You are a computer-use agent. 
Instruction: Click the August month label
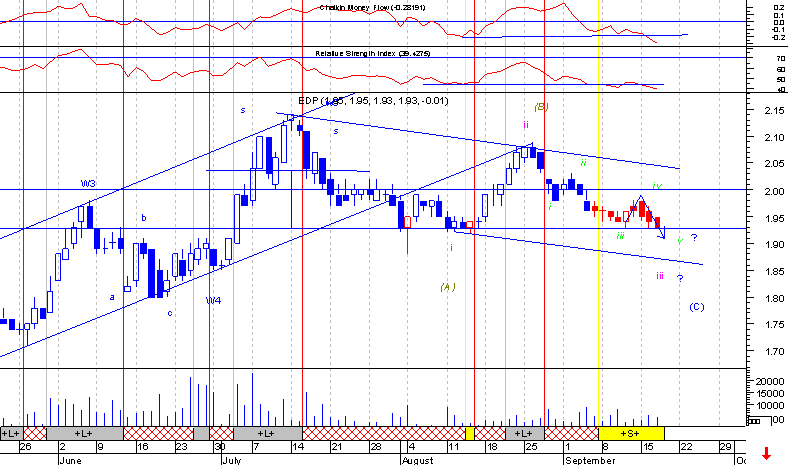click(x=418, y=460)
